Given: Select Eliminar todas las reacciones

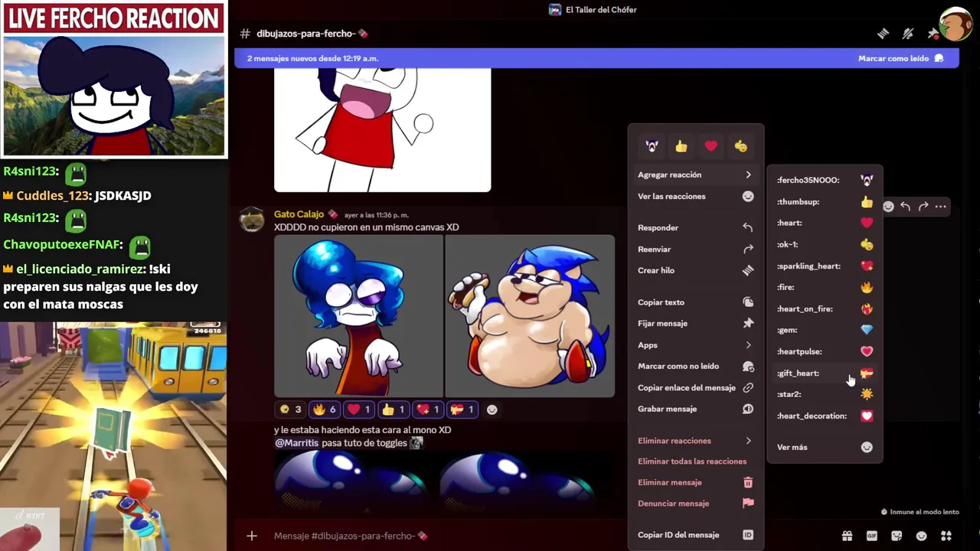Looking at the screenshot, I should click(x=695, y=461).
